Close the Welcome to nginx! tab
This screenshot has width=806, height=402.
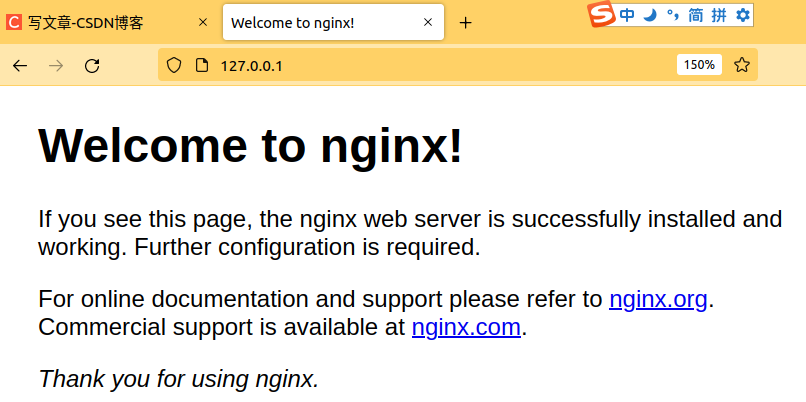pos(428,22)
